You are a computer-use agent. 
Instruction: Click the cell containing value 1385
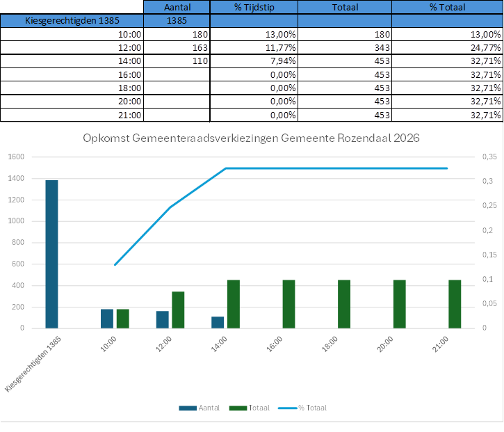point(177,20)
